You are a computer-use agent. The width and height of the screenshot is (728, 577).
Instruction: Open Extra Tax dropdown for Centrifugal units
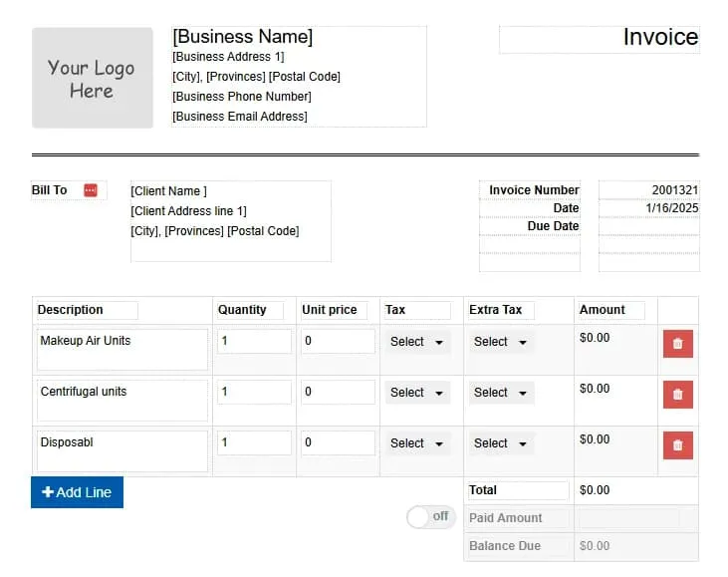point(501,393)
